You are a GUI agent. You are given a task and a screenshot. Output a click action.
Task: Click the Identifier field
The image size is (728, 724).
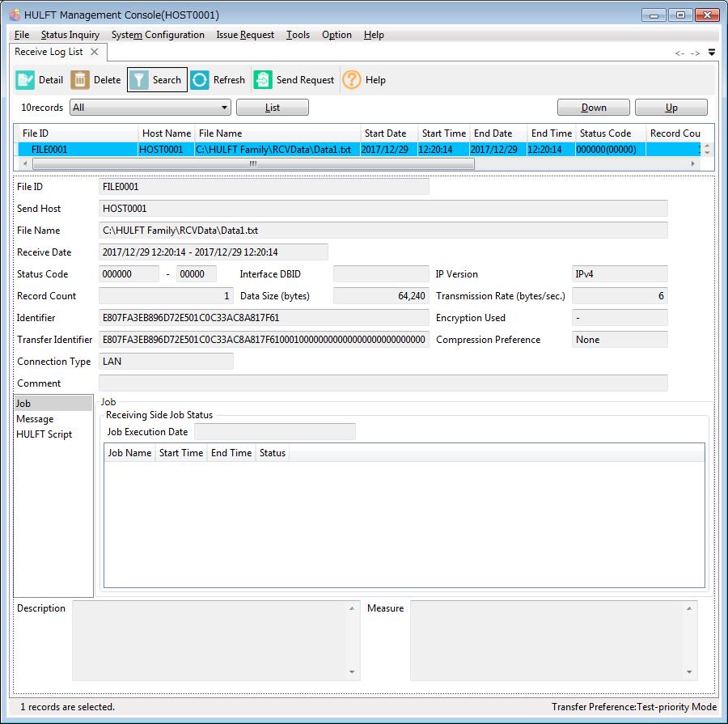pyautogui.click(x=264, y=318)
